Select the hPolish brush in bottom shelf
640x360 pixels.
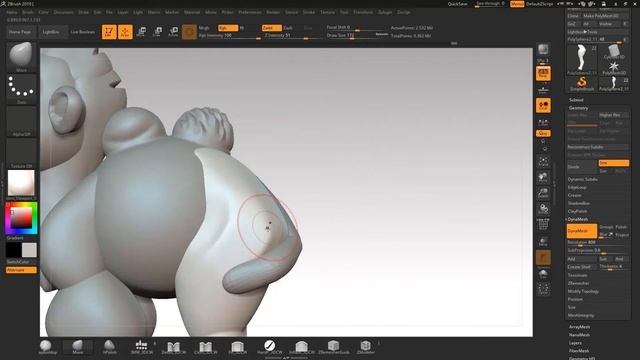coord(109,347)
